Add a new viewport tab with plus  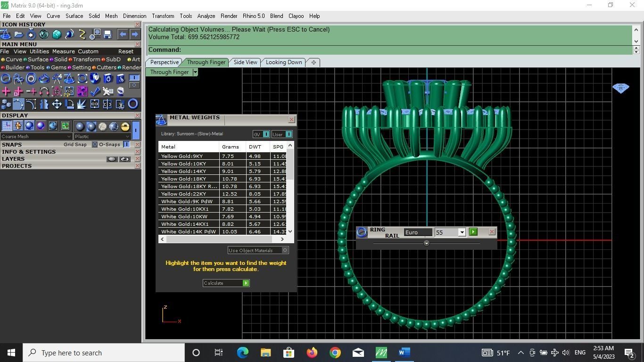click(314, 62)
